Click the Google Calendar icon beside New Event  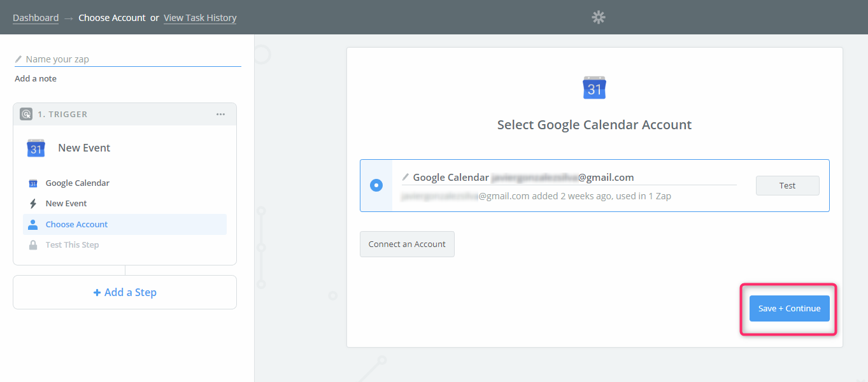36,148
